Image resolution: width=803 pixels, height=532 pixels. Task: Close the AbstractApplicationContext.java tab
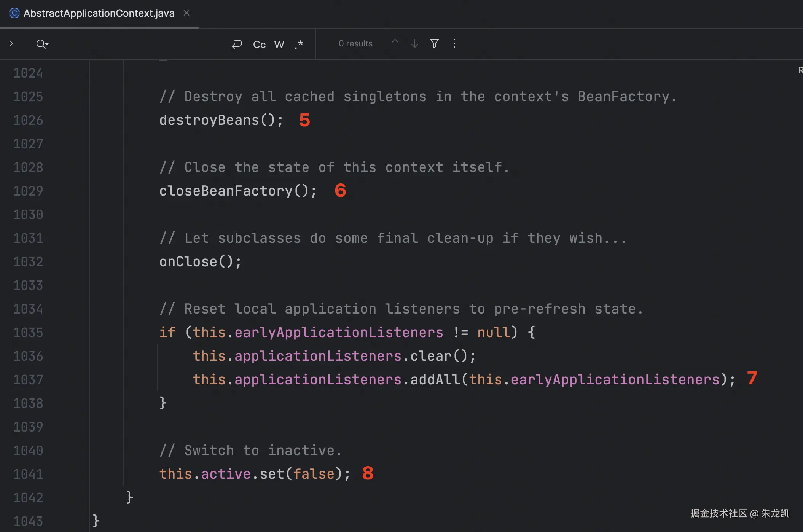[x=186, y=13]
